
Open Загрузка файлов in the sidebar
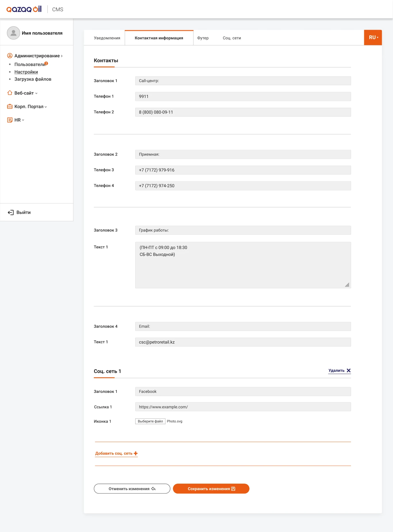[33, 79]
